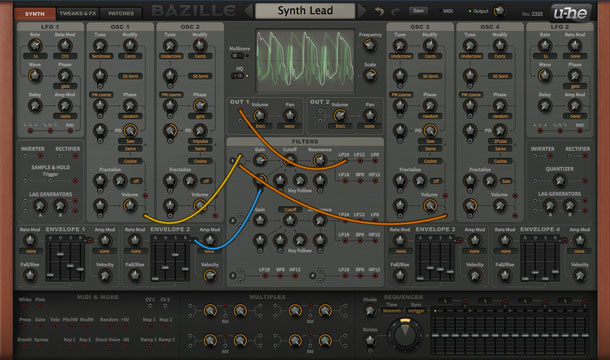Click the Sequencer Rotate knob
Viewport: 610px width, 360px height.
[x=370, y=340]
